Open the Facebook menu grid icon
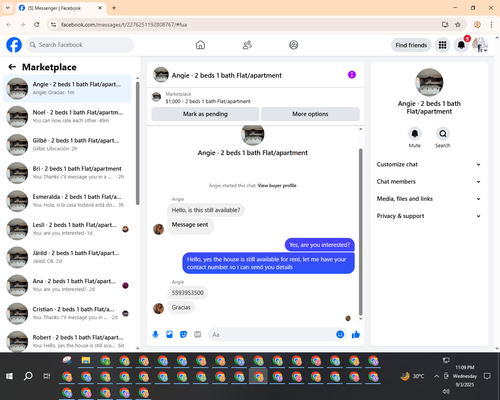Screen dimensions: 500x400 pyautogui.click(x=442, y=45)
